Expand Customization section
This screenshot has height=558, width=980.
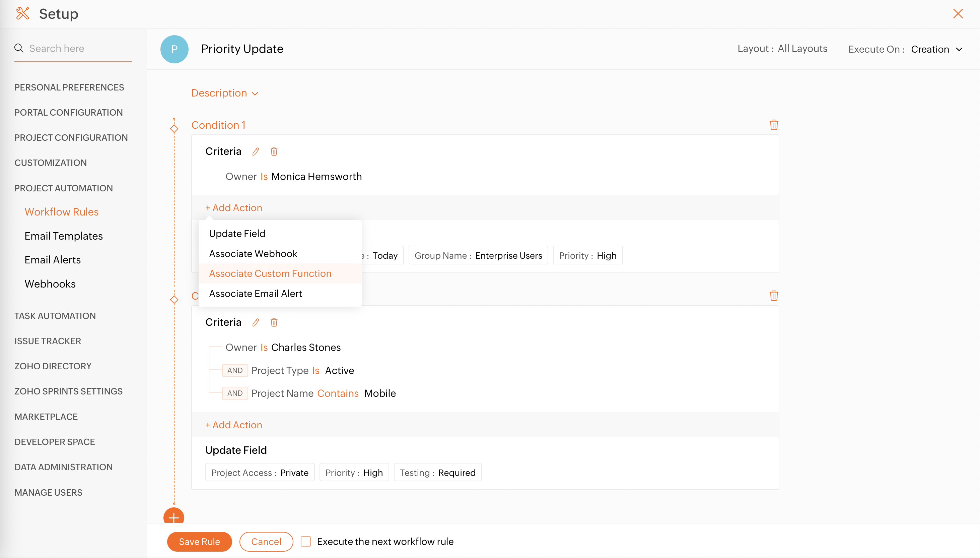tap(51, 163)
